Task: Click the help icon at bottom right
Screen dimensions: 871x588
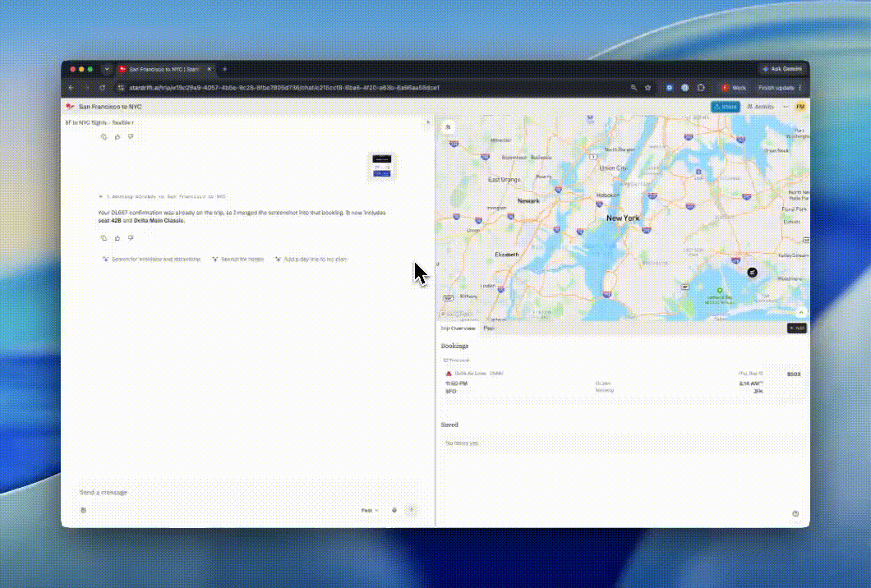Action: tap(795, 513)
